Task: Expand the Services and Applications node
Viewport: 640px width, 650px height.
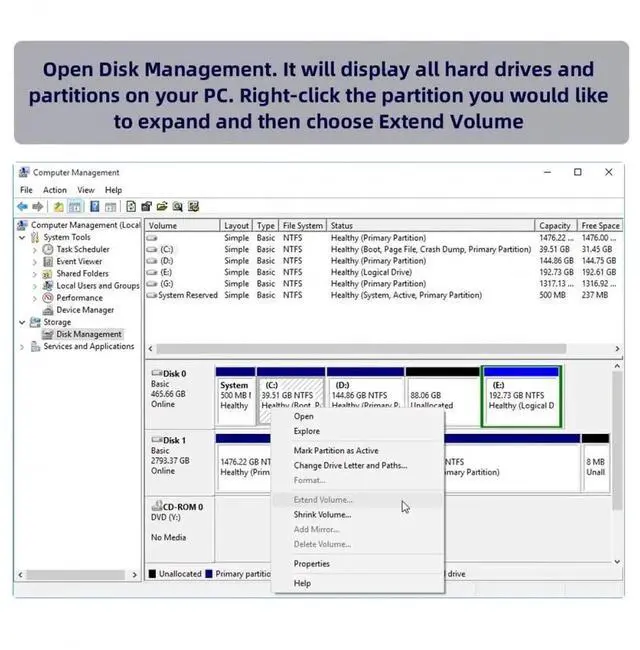Action: point(23,347)
